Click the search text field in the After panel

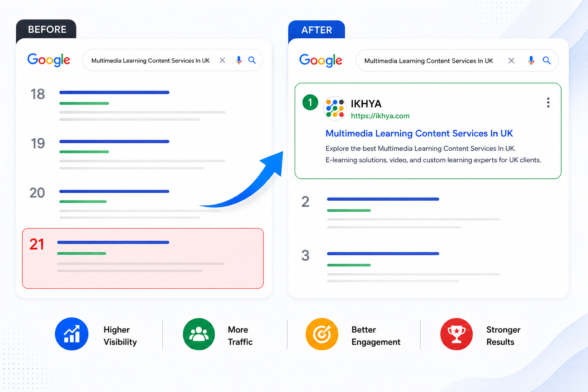pos(457,60)
